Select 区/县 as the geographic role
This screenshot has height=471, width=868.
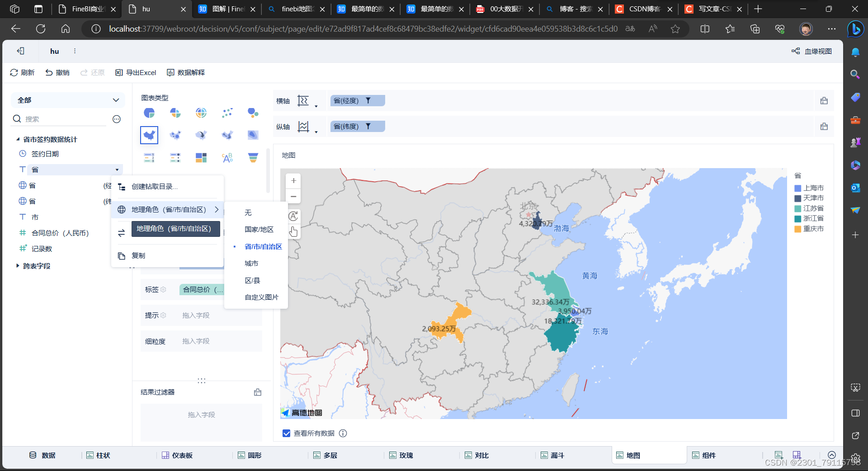252,280
